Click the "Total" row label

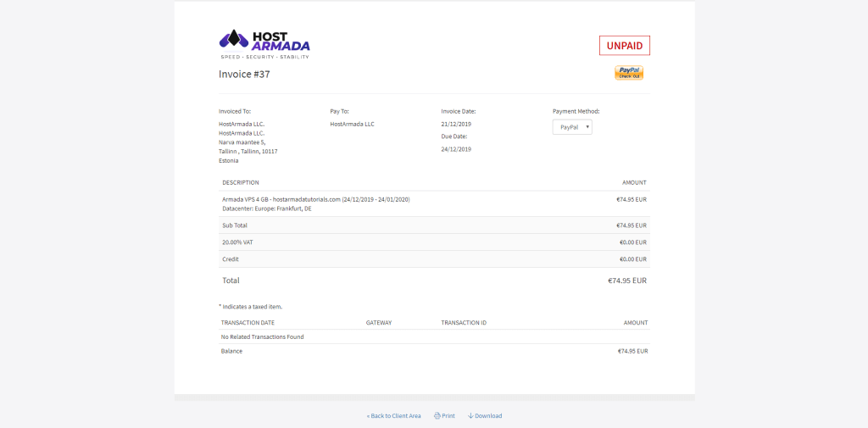click(231, 281)
